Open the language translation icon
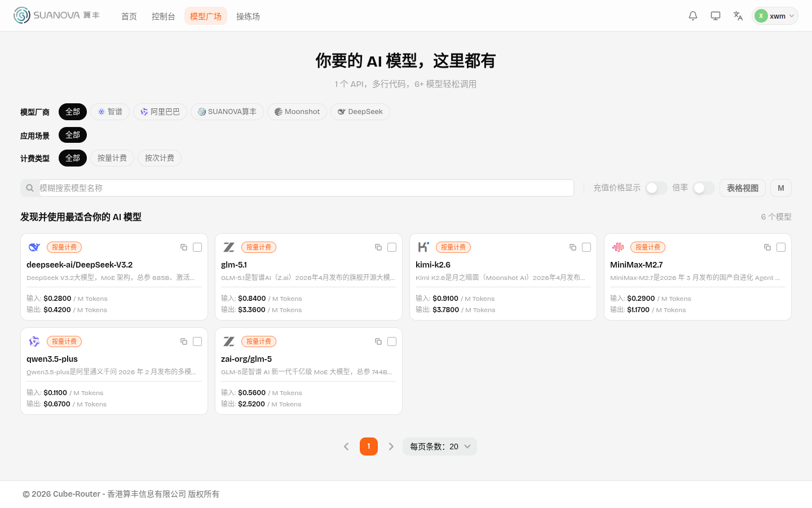This screenshot has height=508, width=812. (738, 16)
